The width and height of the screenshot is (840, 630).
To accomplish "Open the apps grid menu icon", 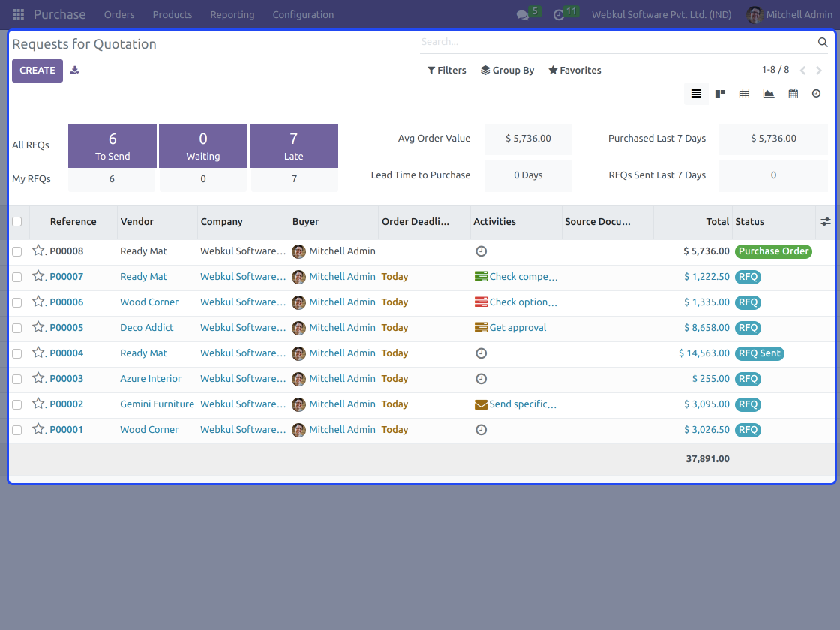I will 19,14.
